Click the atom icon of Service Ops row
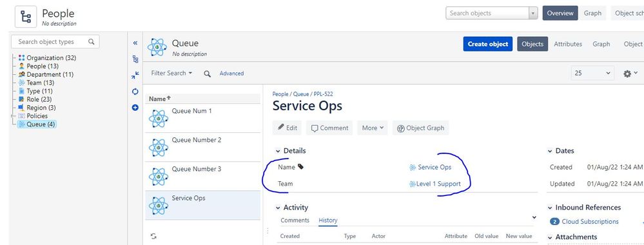644x245 pixels. click(158, 206)
